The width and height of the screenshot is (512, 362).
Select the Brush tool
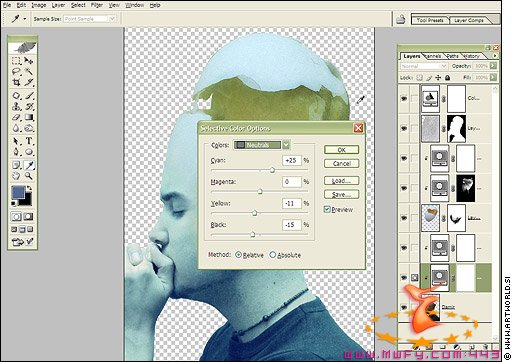point(29,96)
